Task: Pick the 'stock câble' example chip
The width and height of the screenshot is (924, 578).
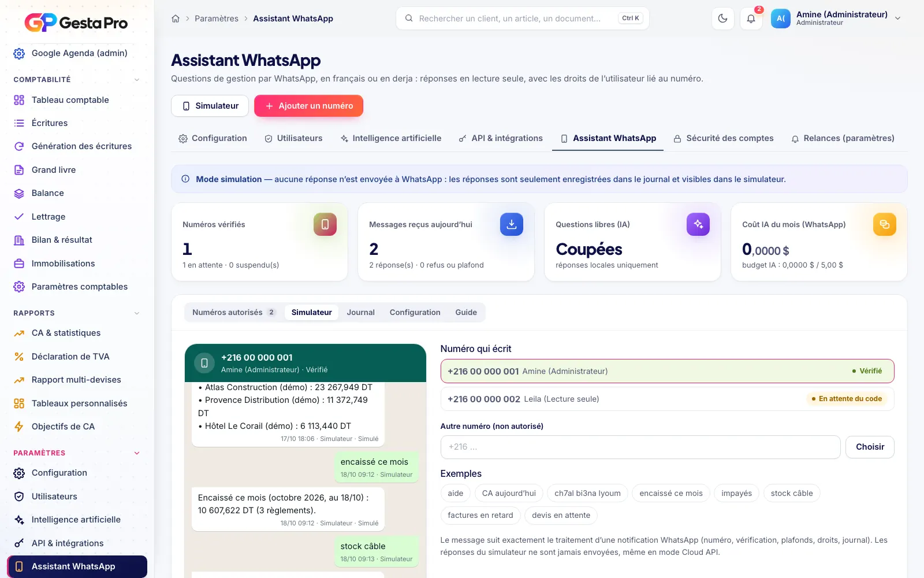Action: coord(792,493)
